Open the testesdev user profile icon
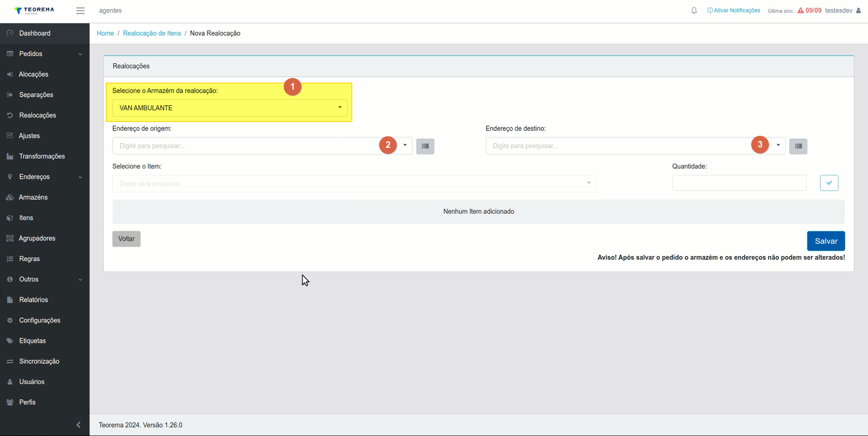Screen dimensions: 868x436 (859, 10)
